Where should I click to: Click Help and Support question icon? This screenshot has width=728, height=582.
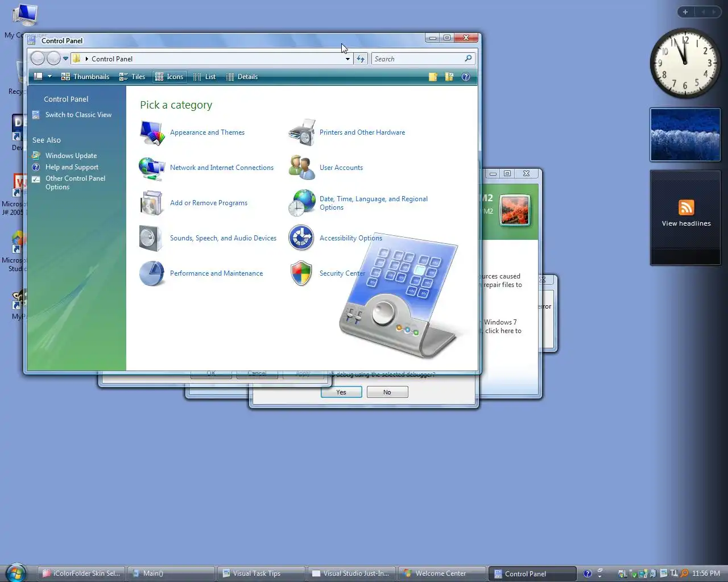tap(36, 167)
